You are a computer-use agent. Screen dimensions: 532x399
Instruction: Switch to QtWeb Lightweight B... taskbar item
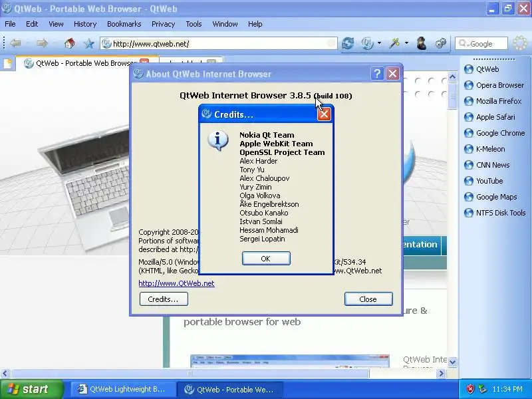[123, 389]
